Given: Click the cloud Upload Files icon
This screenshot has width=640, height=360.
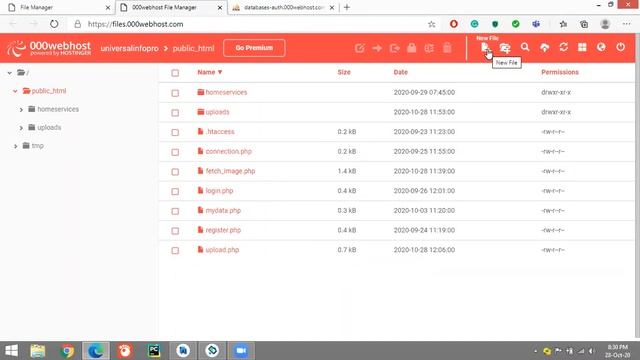Looking at the screenshot, I should [544, 48].
